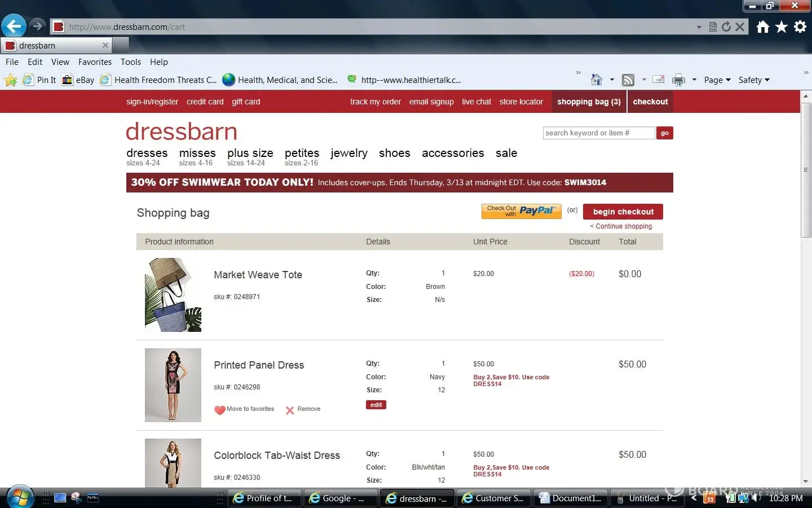The height and width of the screenshot is (508, 812).
Task: Open the Tools menu in menu bar
Action: click(130, 62)
